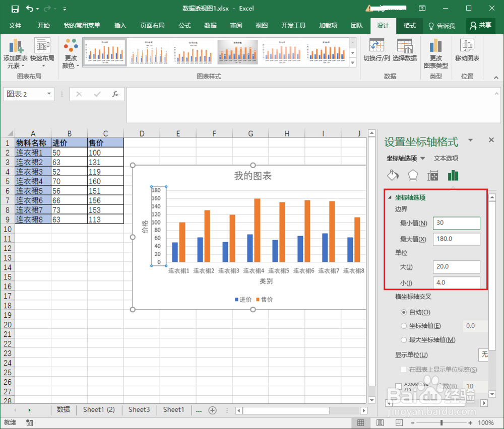Image resolution: width=504 pixels, height=429 pixels.
Task: Open the 填充与线条 icon in axis format pane
Action: point(393,175)
